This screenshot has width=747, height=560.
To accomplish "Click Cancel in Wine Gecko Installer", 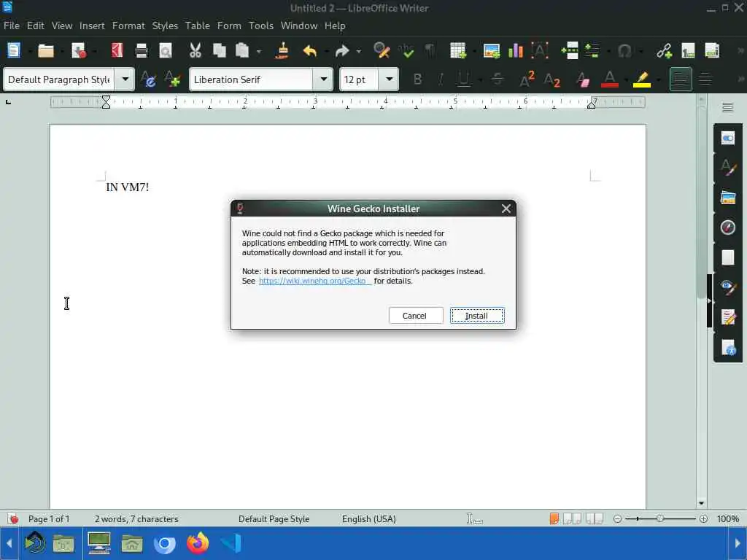I will 415,316.
